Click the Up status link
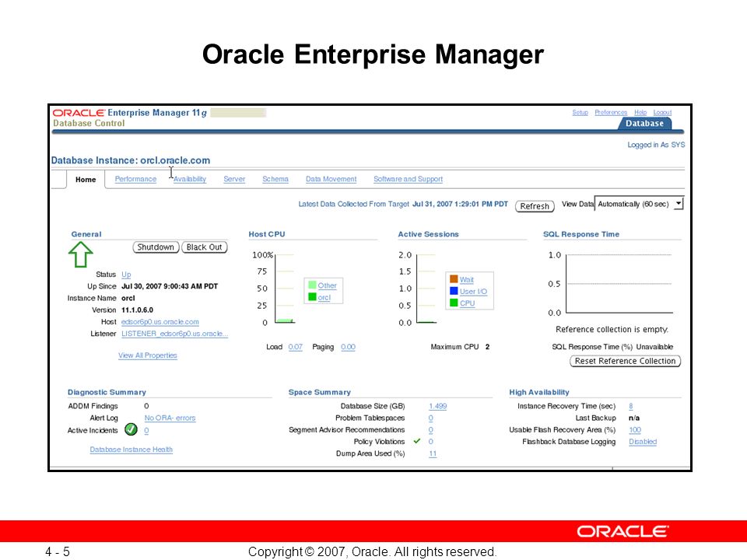This screenshot has width=747, height=560. coord(126,275)
